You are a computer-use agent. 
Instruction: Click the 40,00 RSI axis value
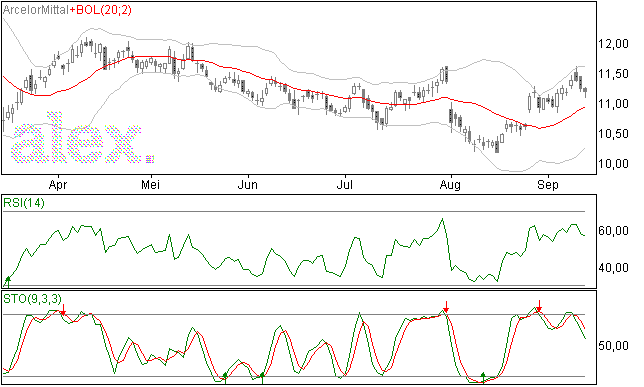[x=614, y=268]
